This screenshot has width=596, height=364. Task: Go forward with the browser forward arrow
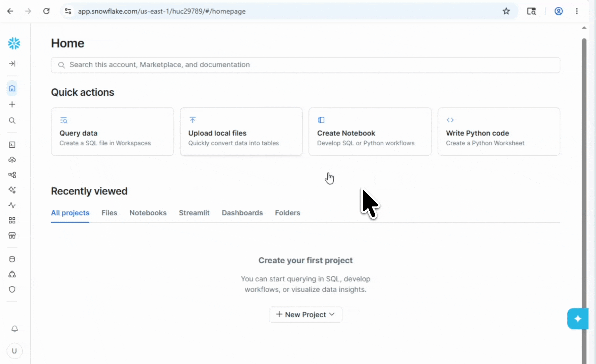28,11
